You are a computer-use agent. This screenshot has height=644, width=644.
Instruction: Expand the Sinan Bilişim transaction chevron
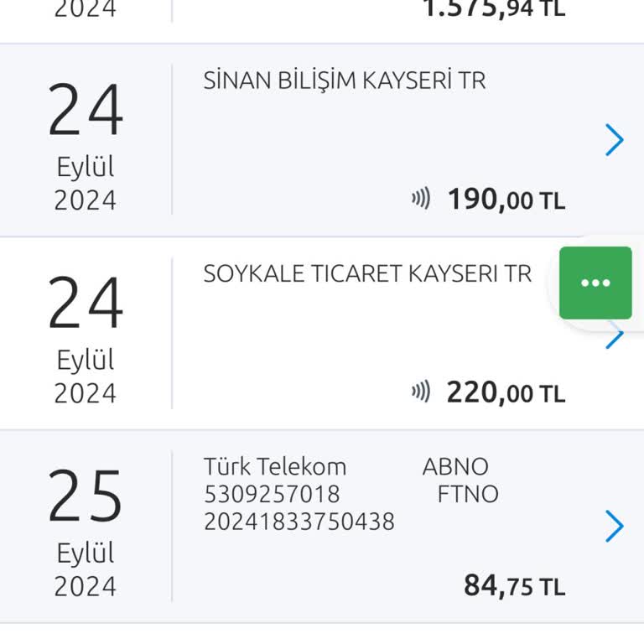point(615,140)
